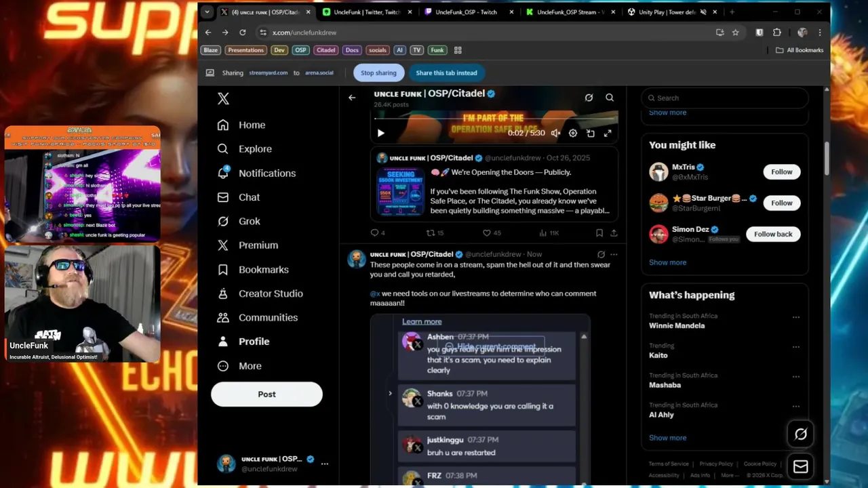
Task: Bookmark the Oct 26 post
Action: pos(599,233)
